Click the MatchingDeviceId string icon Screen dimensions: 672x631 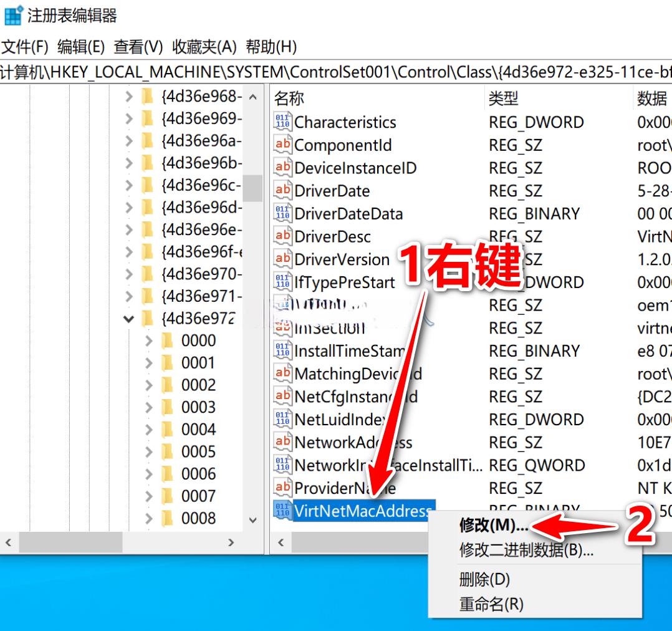point(282,373)
